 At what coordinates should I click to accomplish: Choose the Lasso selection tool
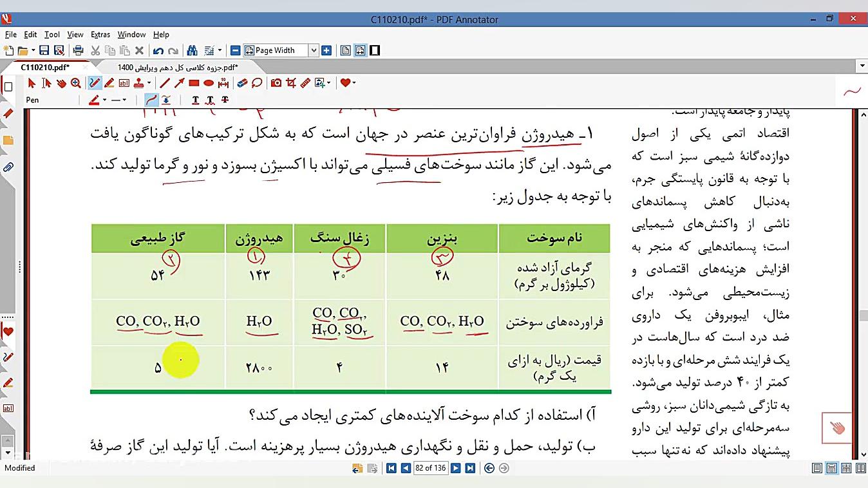pos(257,83)
